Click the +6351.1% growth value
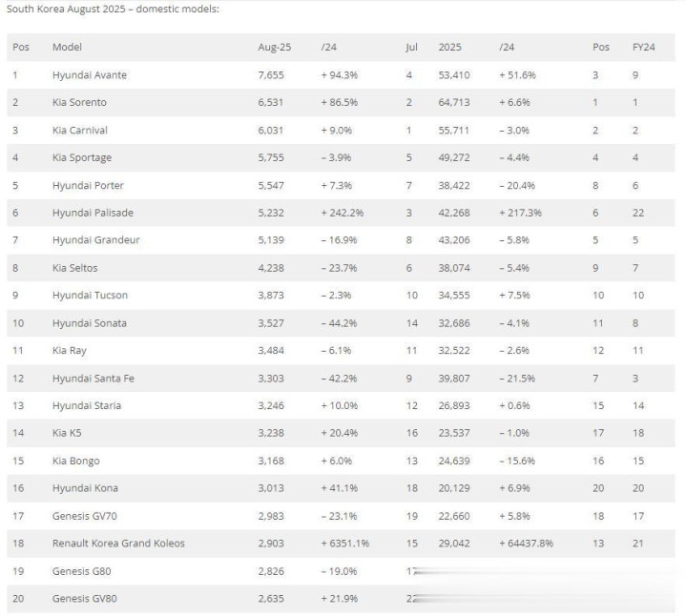The height and width of the screenshot is (616, 686). pos(344,543)
